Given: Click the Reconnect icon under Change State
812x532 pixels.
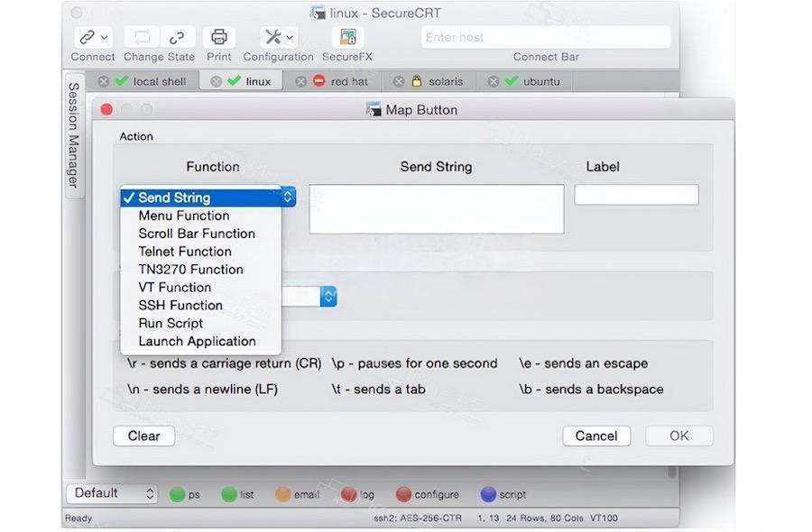Looking at the screenshot, I should (143, 37).
